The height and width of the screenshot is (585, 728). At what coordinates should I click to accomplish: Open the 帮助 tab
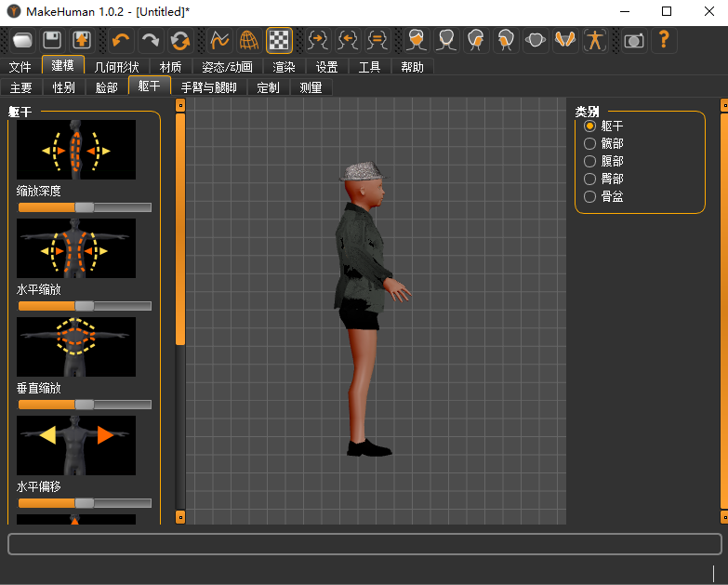(412, 67)
